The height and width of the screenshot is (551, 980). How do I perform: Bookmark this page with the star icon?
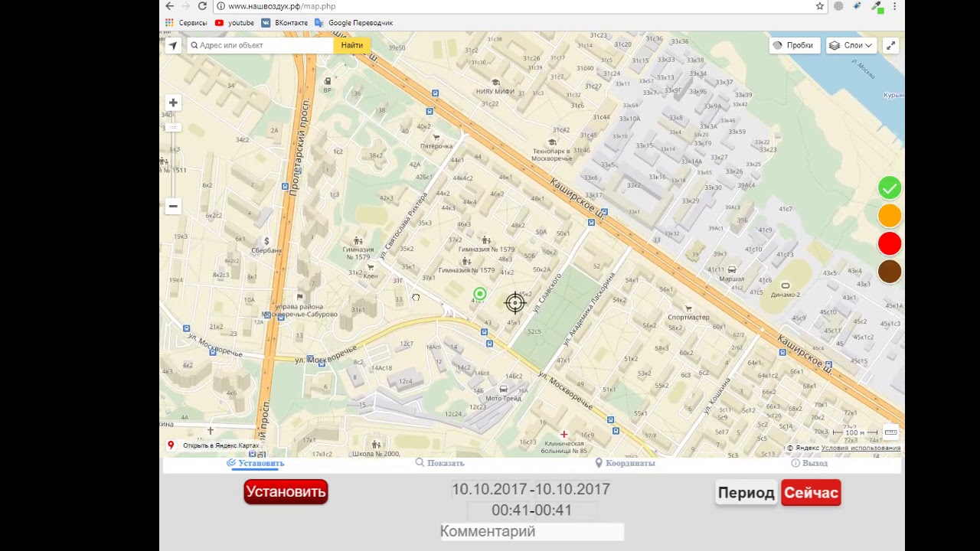coord(819,6)
